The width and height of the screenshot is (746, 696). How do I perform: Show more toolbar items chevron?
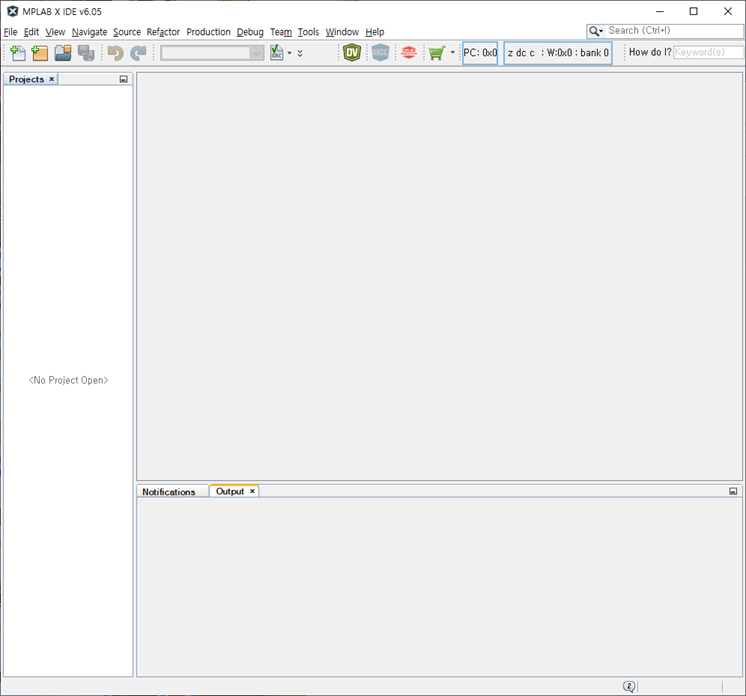click(300, 53)
